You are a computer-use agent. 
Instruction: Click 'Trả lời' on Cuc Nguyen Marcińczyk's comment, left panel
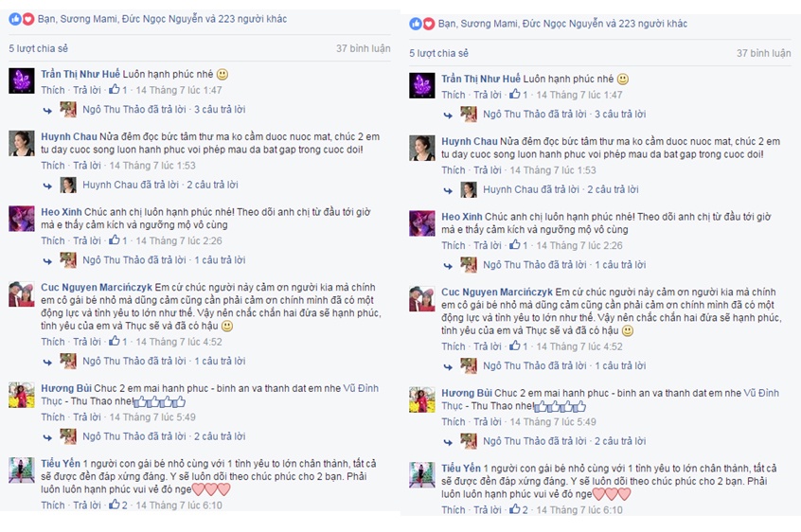pos(87,342)
